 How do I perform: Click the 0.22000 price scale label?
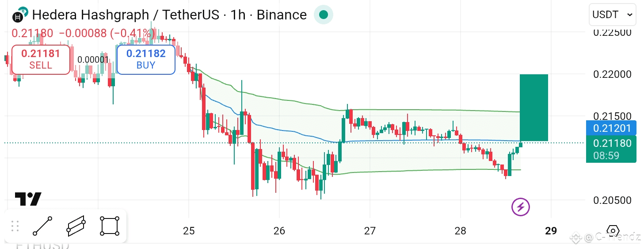(x=612, y=74)
